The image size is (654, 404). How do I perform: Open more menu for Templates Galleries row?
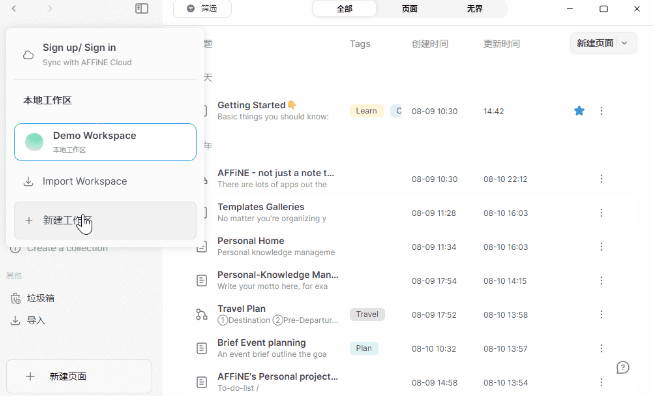601,213
